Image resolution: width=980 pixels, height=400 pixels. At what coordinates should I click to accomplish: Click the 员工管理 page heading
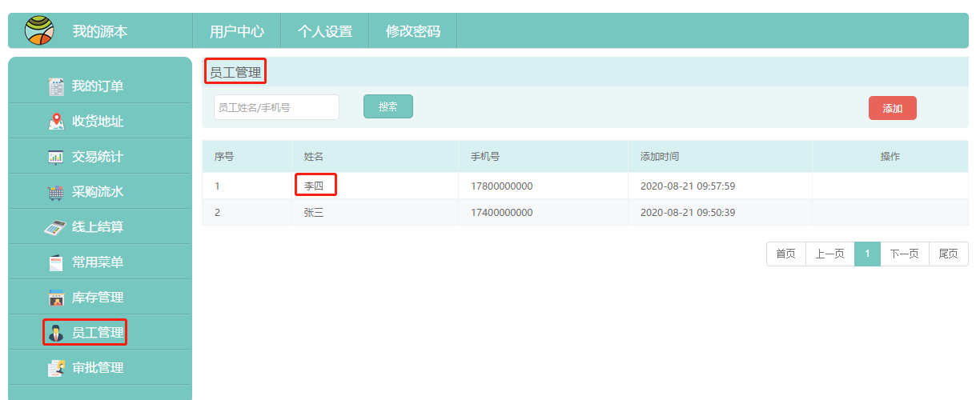pyautogui.click(x=235, y=72)
